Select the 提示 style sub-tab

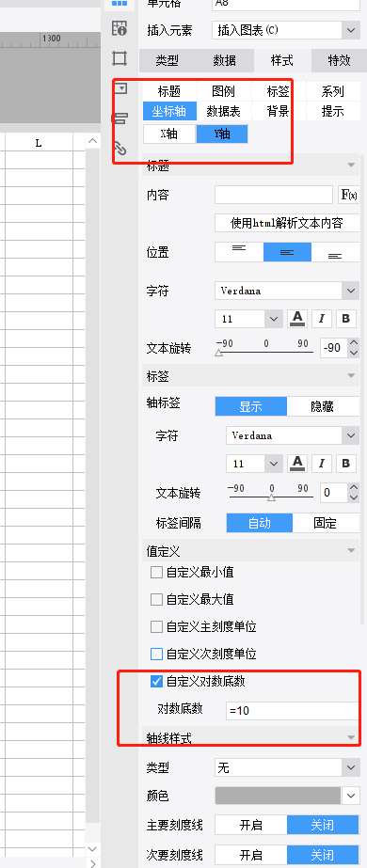(x=333, y=111)
